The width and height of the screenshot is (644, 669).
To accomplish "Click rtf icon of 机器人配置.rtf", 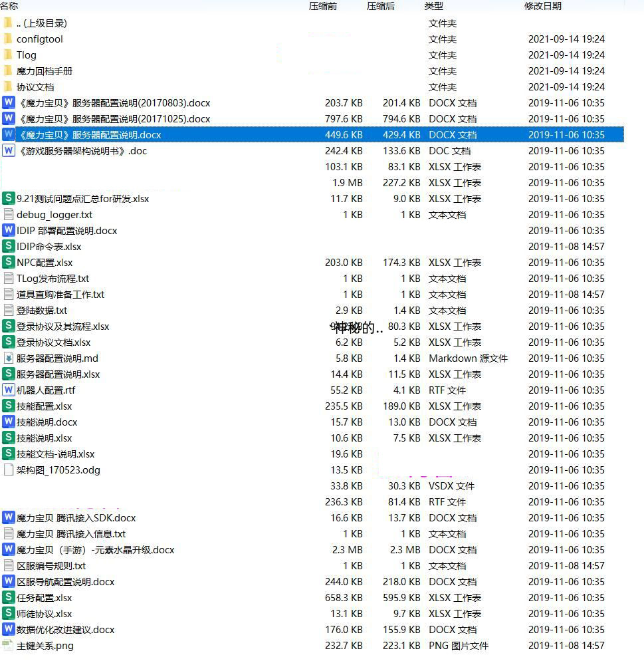I will pyautogui.click(x=8, y=390).
